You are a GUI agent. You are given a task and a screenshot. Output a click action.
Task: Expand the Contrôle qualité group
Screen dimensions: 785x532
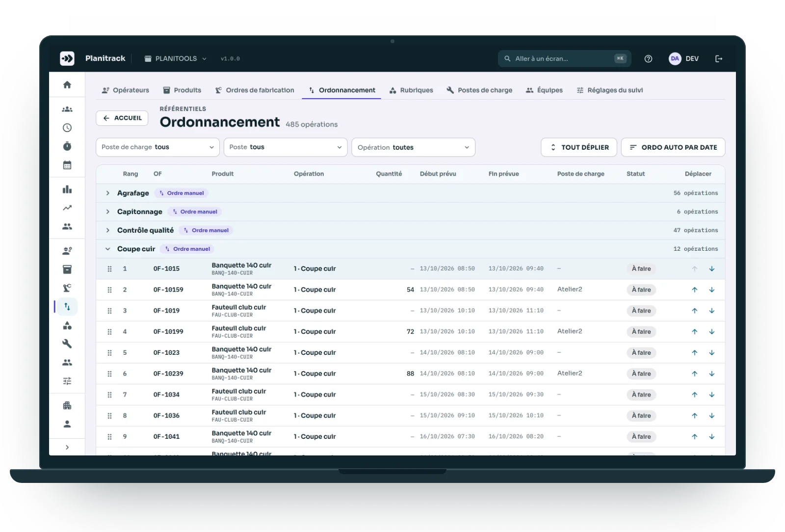pos(107,231)
